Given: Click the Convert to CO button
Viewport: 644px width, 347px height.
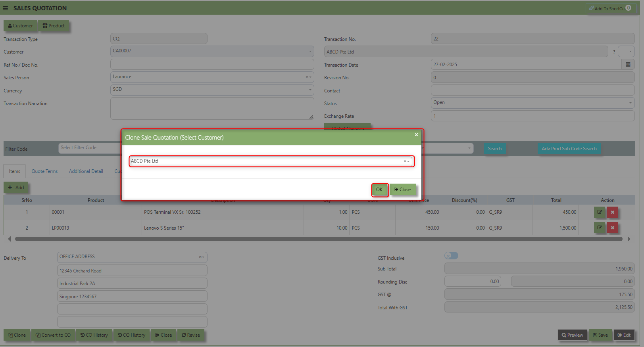Looking at the screenshot, I should tap(53, 335).
